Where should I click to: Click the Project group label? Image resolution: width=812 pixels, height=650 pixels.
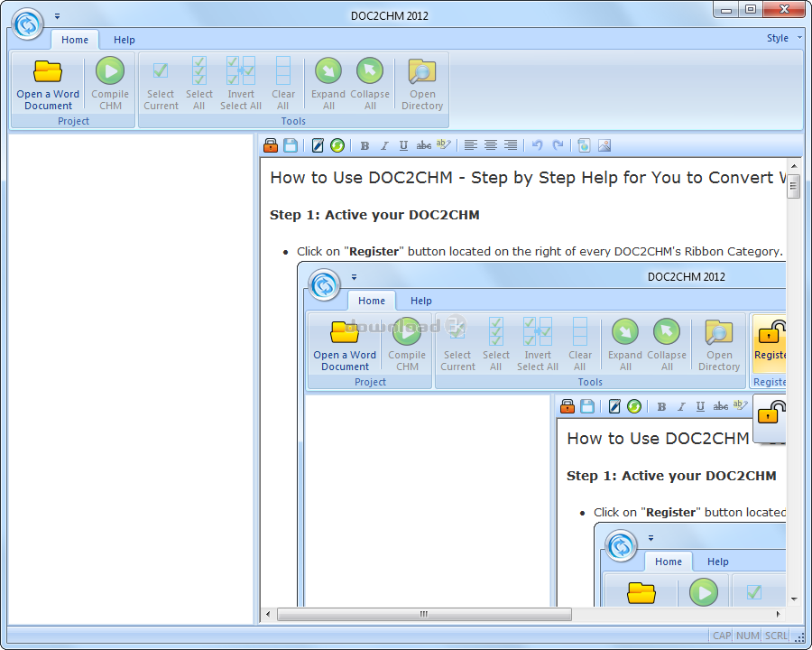pos(73,121)
